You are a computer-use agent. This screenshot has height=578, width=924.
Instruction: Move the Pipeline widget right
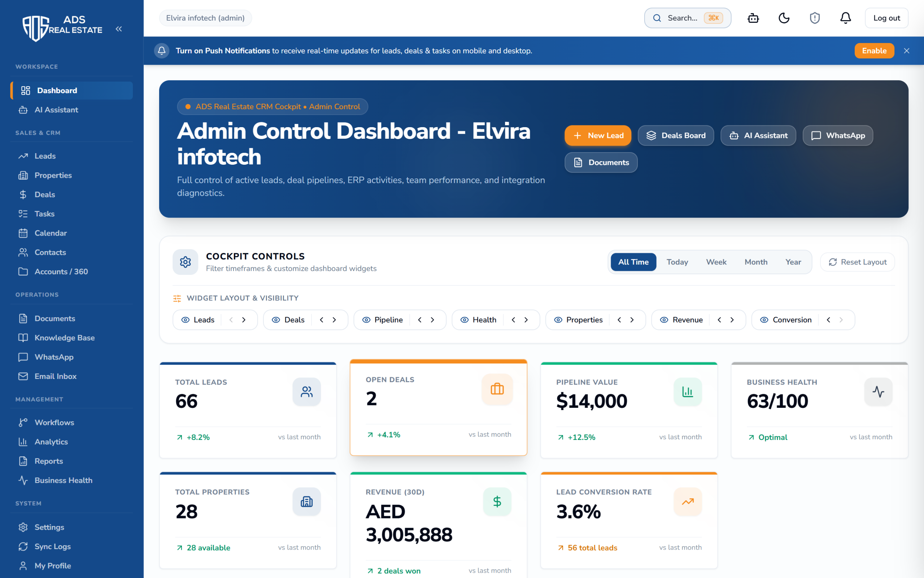pos(432,320)
